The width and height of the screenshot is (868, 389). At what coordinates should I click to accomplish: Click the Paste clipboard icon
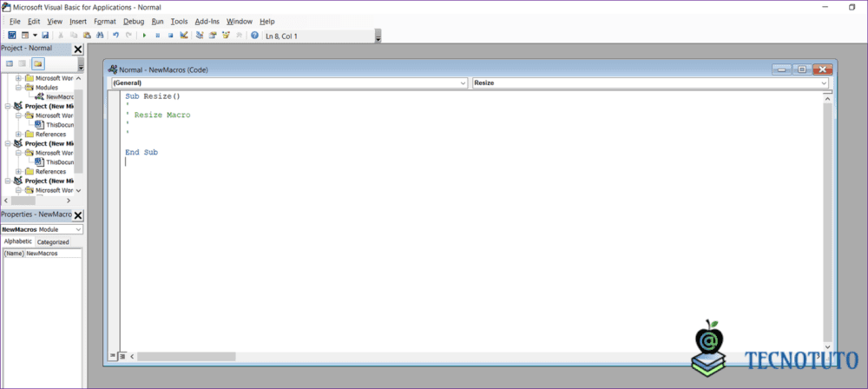(x=87, y=35)
